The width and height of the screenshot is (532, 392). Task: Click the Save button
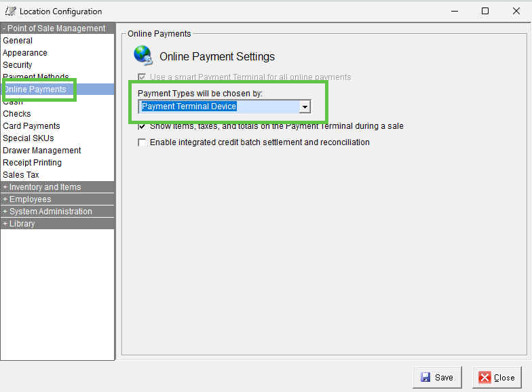tap(437, 377)
